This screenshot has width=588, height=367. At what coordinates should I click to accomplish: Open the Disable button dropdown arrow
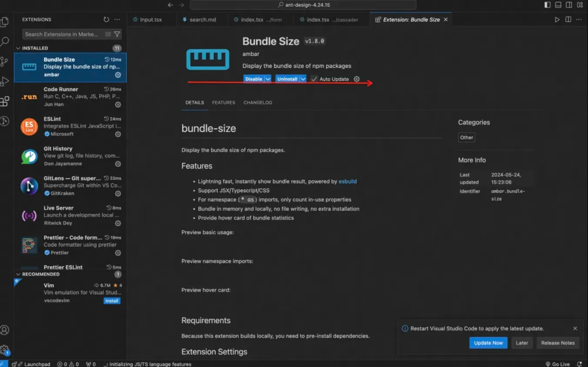point(268,79)
